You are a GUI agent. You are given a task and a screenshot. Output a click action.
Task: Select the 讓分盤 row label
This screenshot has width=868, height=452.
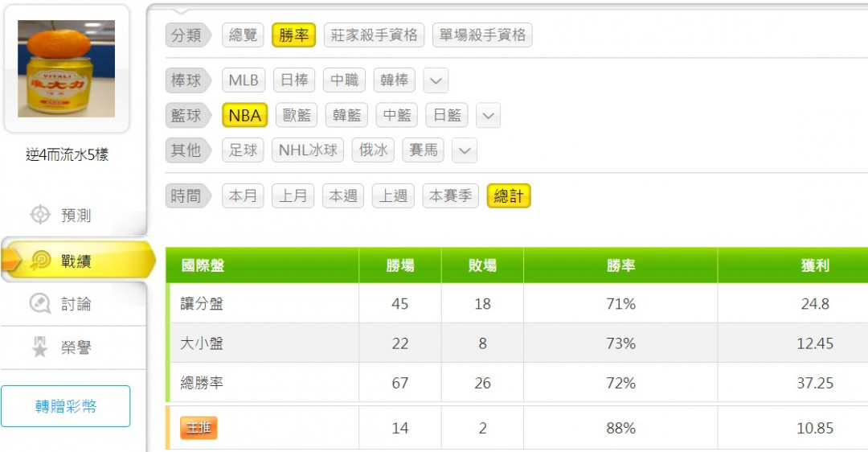click(202, 303)
